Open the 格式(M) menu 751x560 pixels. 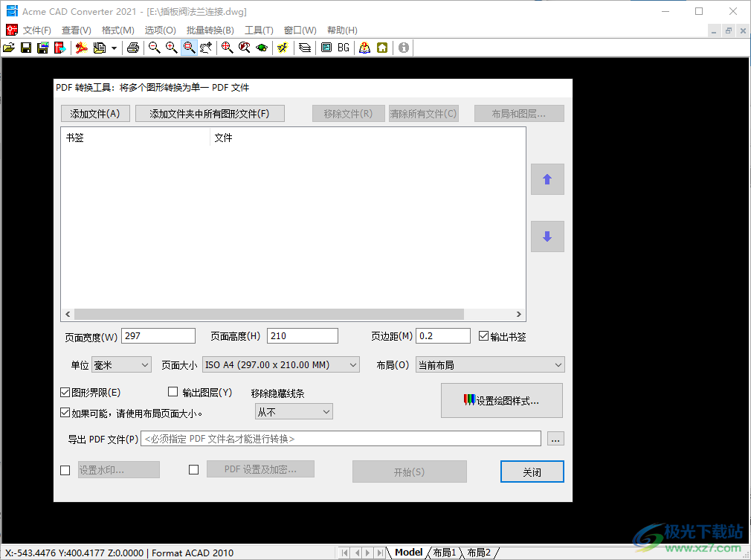point(117,30)
